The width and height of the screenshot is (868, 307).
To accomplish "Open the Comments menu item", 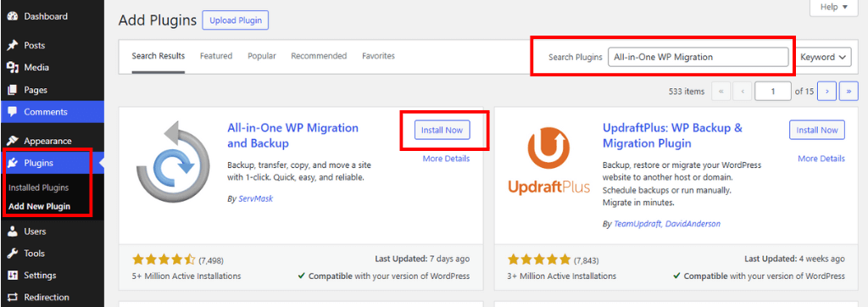I will (x=52, y=112).
